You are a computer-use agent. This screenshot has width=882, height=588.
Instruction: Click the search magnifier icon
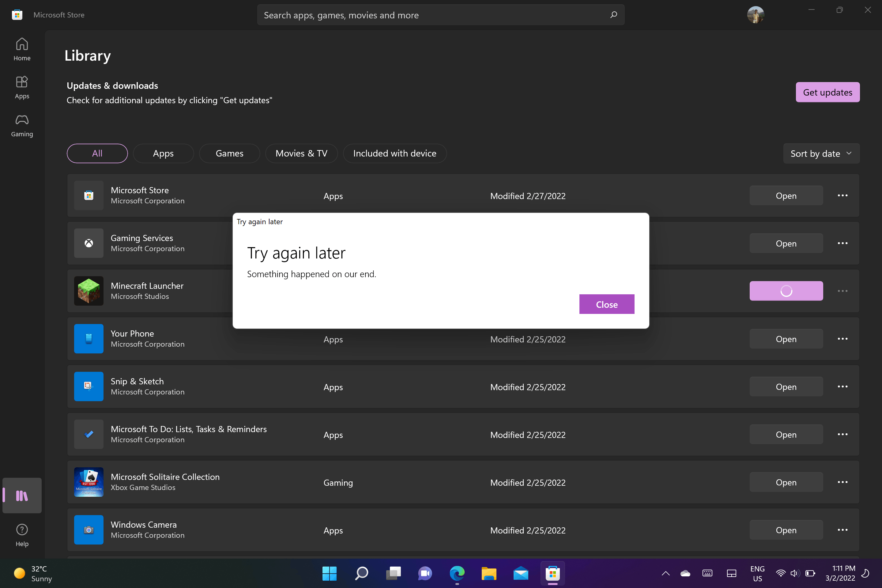(x=613, y=15)
